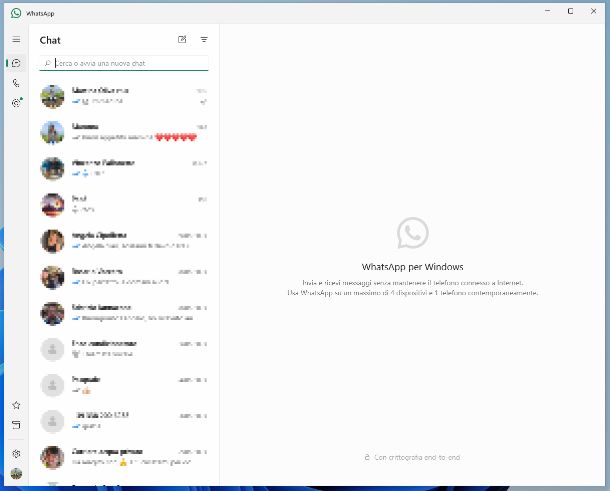Open the chat with praying hands emoji
This screenshot has width=610, height=491.
click(124, 457)
